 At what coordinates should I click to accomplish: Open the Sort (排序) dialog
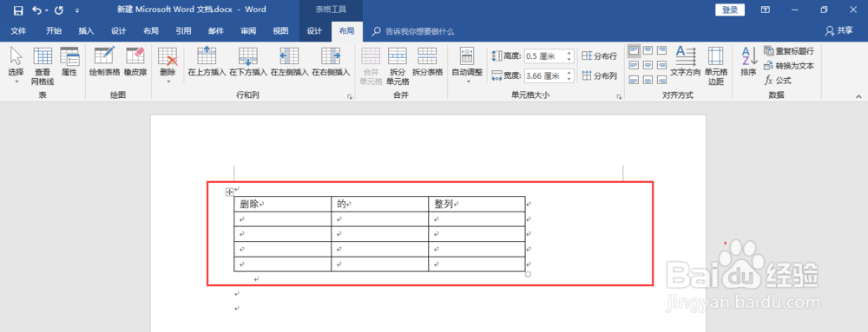748,62
